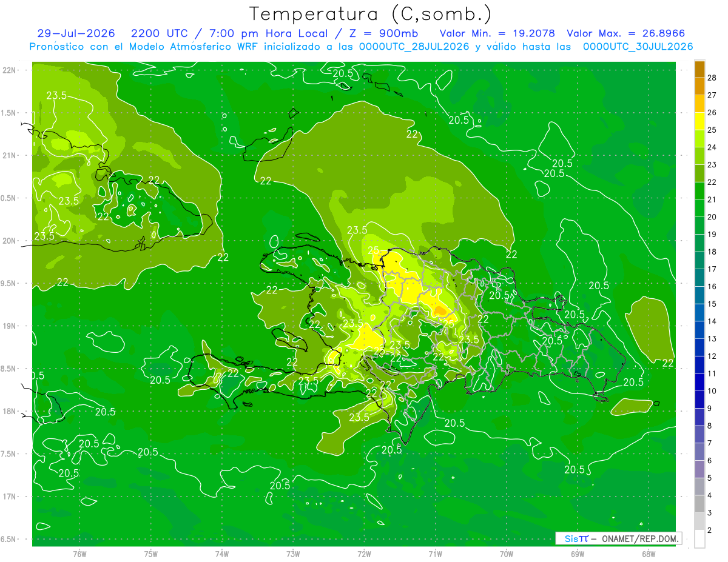Select initialization time "0000UTC_28JUL2026"
This screenshot has height=562, width=728.
pos(414,47)
